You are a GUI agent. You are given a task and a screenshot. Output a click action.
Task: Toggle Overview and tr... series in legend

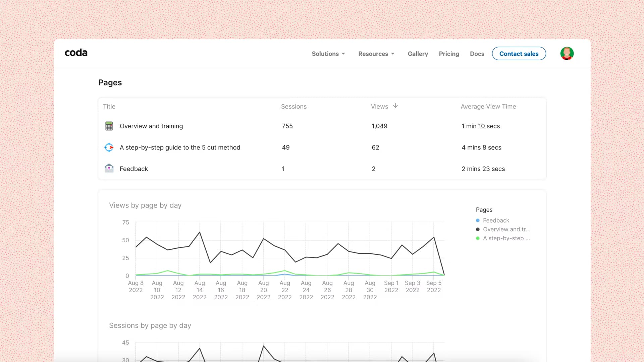[x=506, y=230]
